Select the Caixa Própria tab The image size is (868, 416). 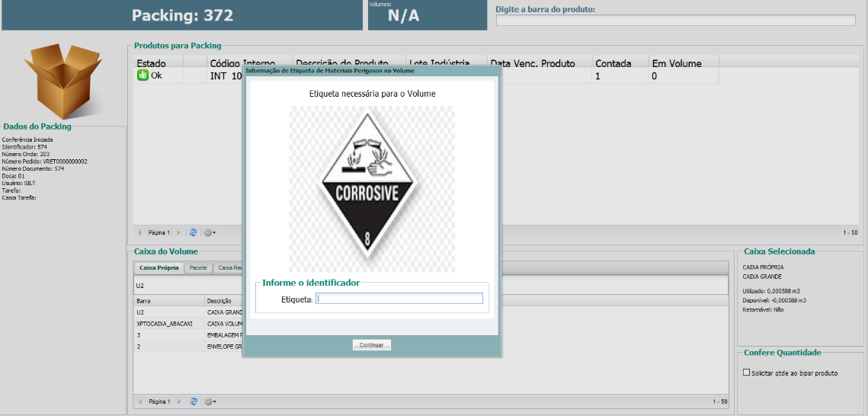pos(159,267)
